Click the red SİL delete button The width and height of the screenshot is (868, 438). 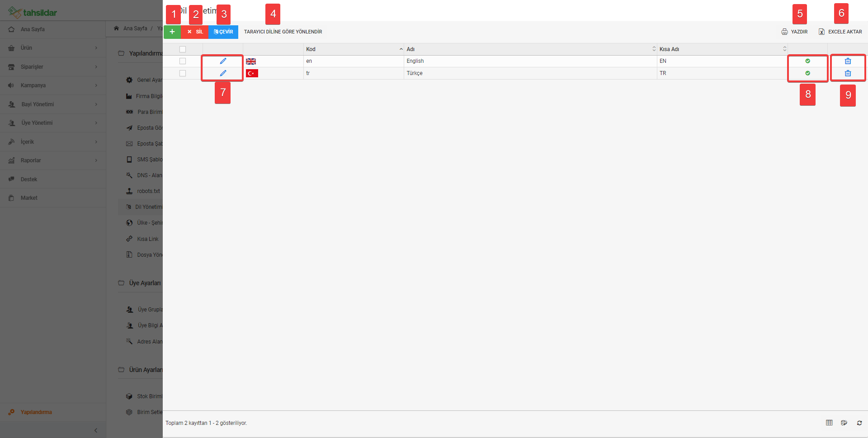pos(195,32)
